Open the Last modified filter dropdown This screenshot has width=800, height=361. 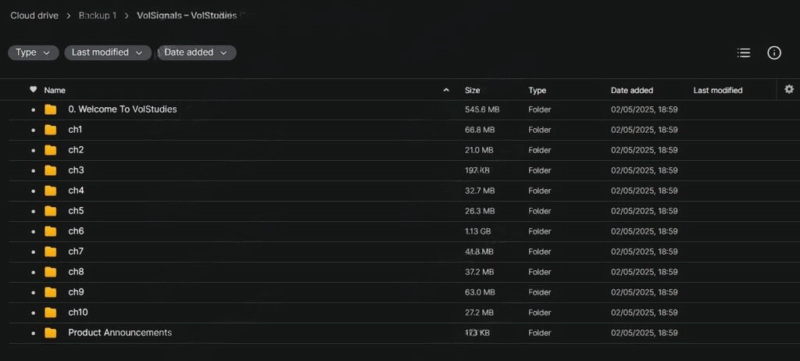108,53
